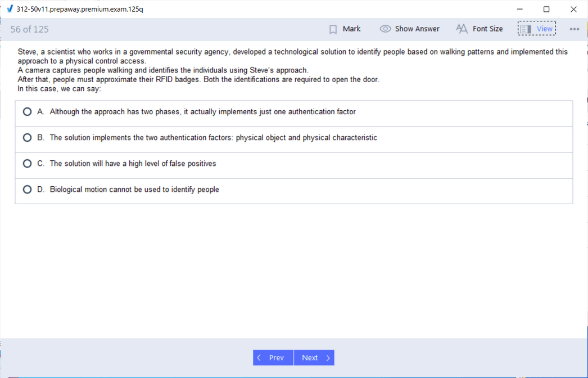Click the View layout icon

point(526,29)
